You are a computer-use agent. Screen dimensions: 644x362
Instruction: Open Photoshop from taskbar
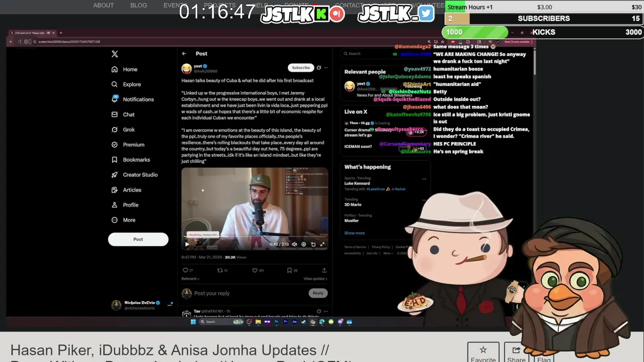pyautogui.click(x=276, y=322)
